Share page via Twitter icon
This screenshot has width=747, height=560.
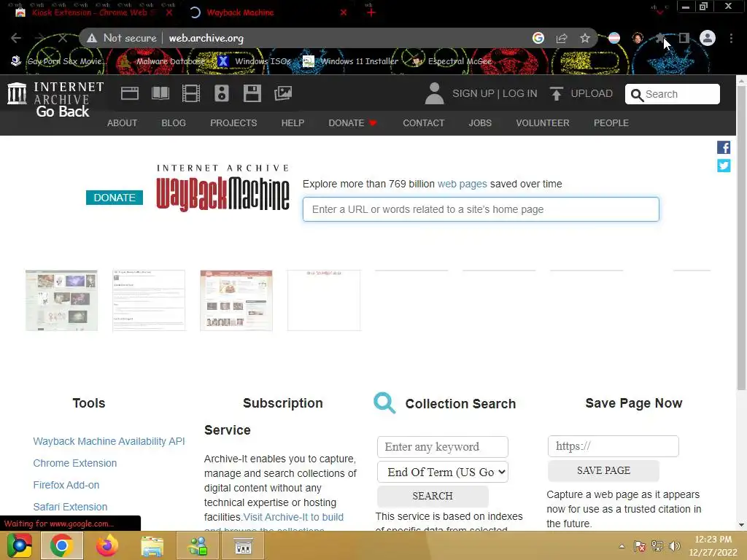tap(724, 166)
